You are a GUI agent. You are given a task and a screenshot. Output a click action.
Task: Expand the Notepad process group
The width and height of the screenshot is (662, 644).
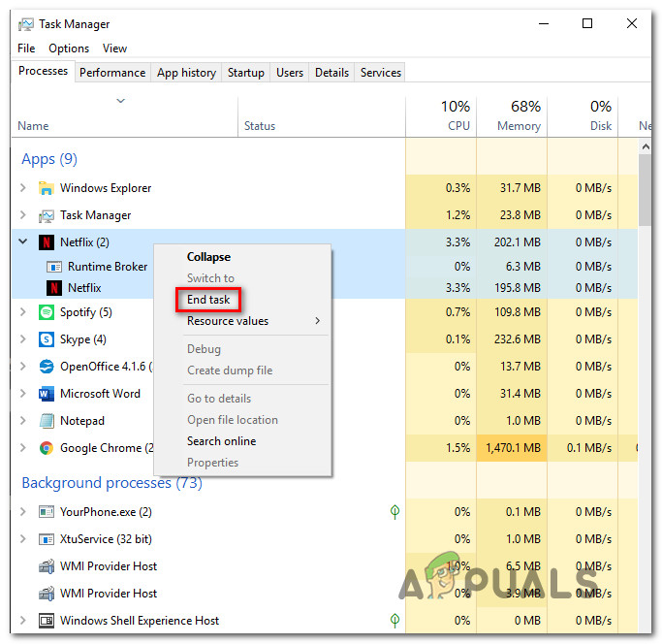(23, 421)
